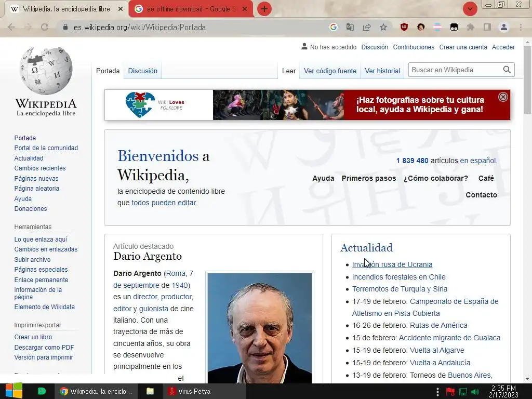Toggle the browser side panel icon
The height and width of the screenshot is (399, 532).
pyautogui.click(x=487, y=27)
